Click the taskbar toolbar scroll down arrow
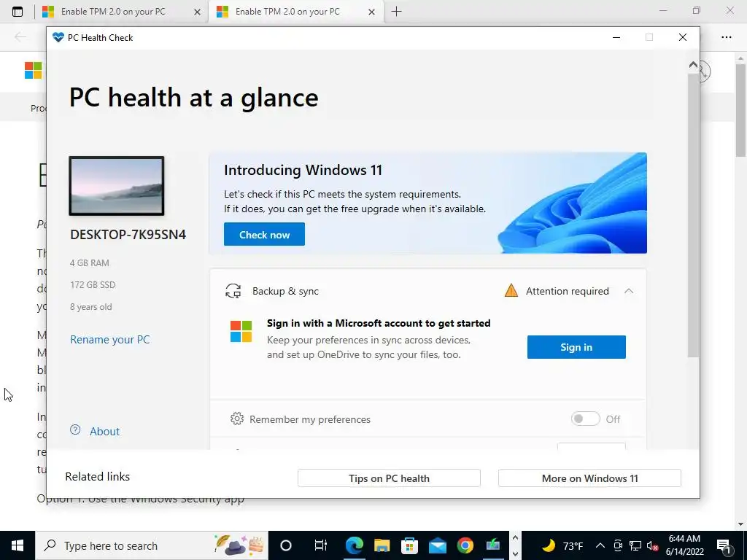747x560 pixels. point(515,553)
